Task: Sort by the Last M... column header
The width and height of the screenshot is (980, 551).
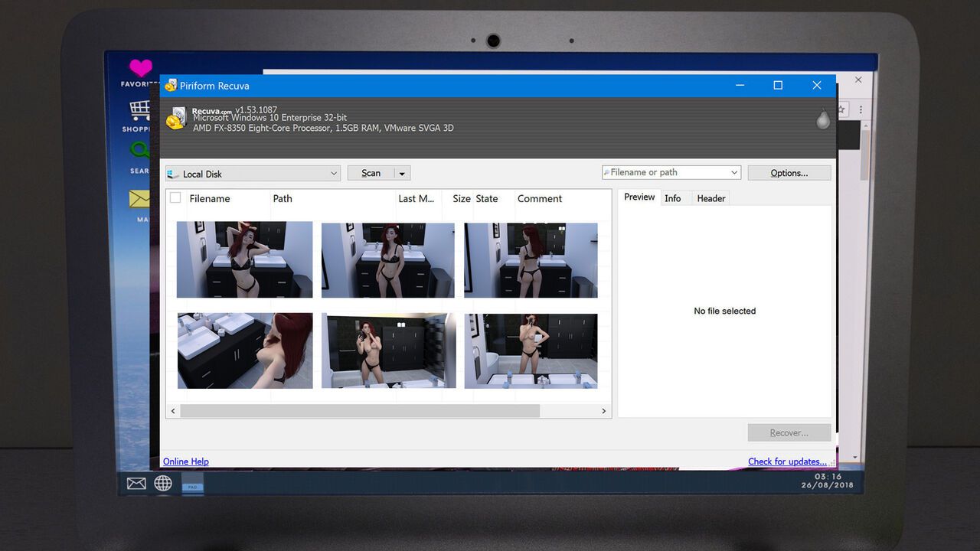Action: point(416,198)
